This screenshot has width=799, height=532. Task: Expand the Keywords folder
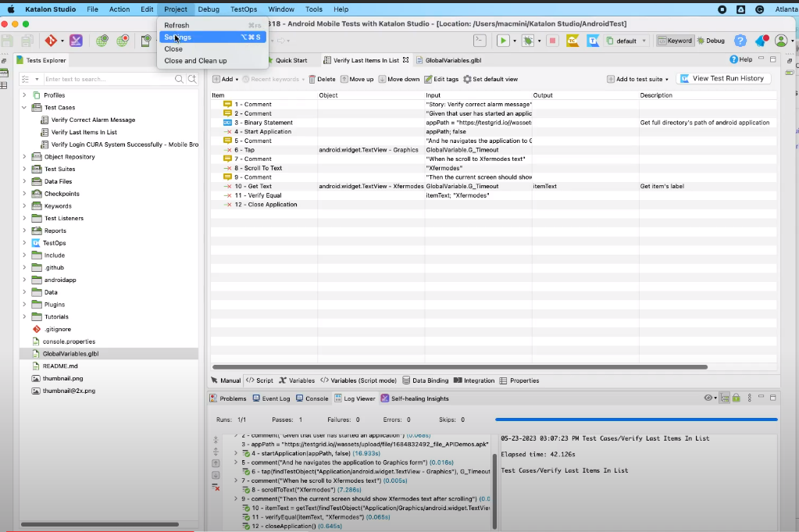point(24,206)
